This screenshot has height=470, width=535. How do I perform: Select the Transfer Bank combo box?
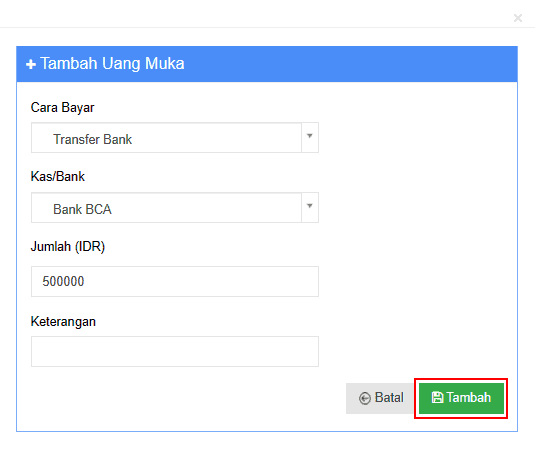[x=175, y=137]
